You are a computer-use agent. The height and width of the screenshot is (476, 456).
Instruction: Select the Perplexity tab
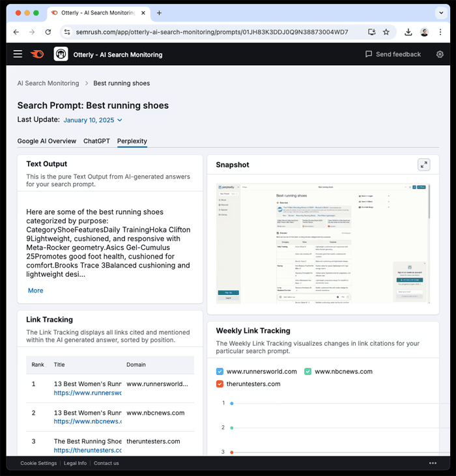click(x=132, y=141)
